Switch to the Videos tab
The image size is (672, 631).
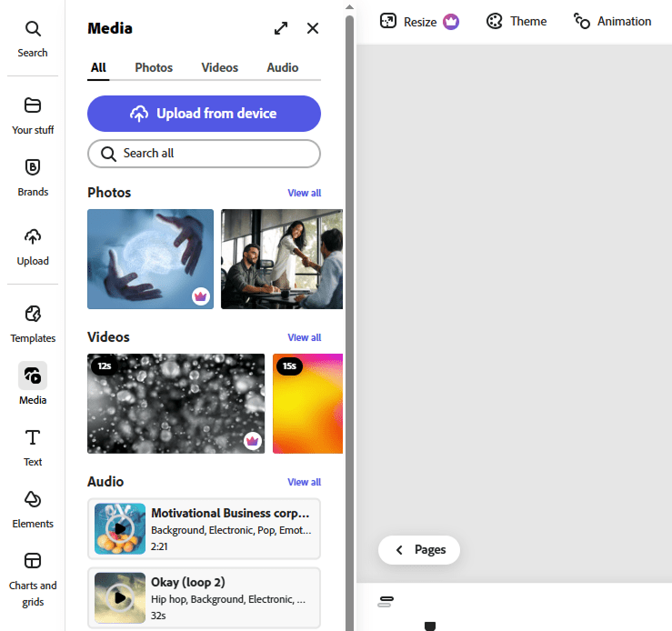219,67
